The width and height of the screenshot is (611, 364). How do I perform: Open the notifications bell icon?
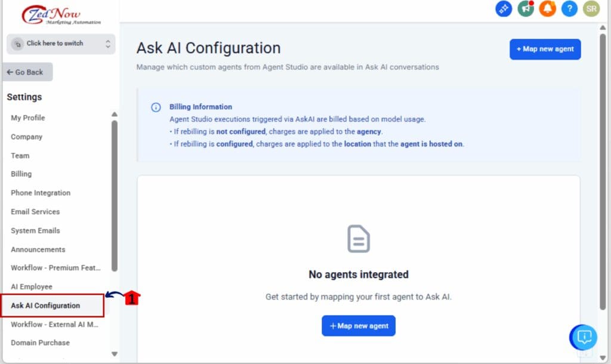tap(547, 9)
